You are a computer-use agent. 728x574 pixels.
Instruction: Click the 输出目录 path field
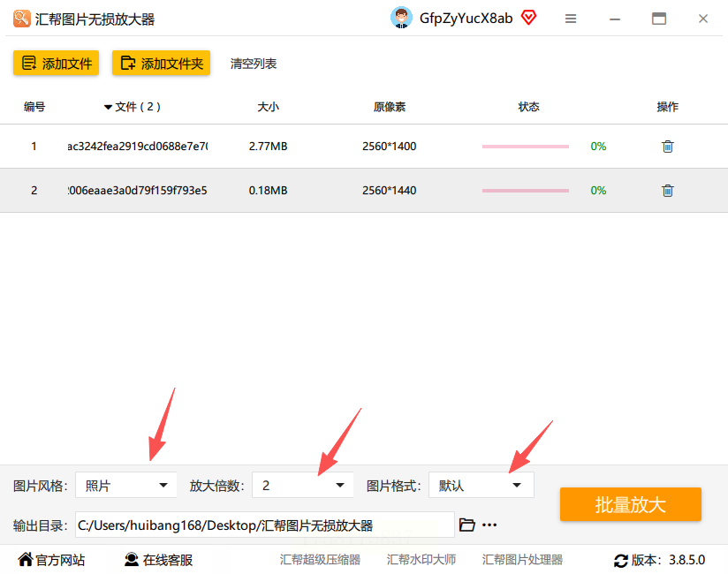click(265, 525)
